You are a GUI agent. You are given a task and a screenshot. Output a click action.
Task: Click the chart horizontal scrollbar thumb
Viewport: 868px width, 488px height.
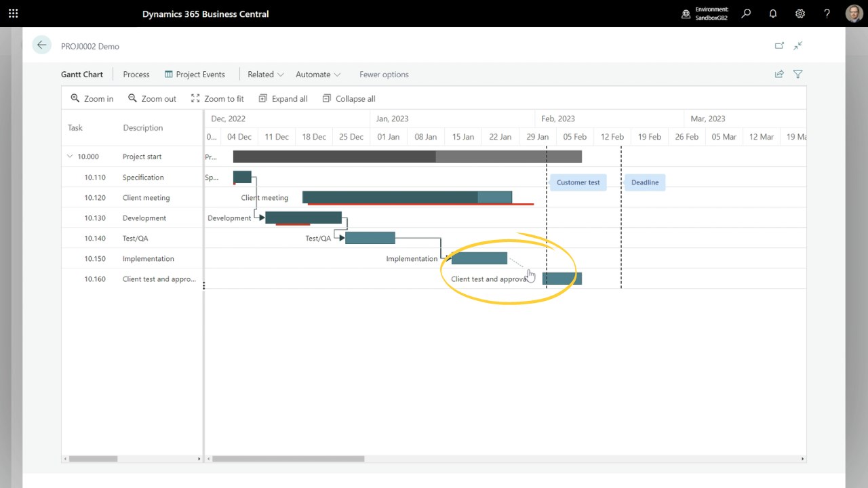pos(288,459)
